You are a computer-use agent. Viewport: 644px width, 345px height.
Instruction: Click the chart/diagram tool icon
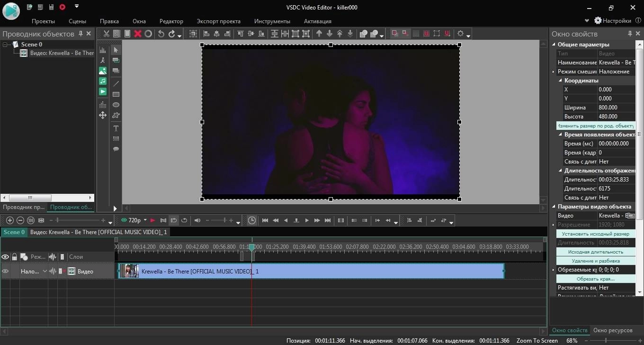[102, 50]
